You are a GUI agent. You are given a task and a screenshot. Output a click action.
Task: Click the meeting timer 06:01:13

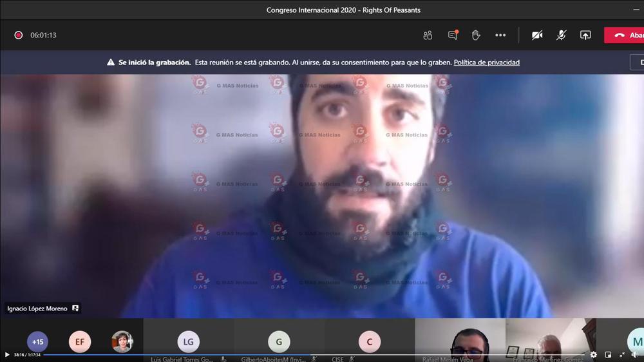[x=43, y=35]
